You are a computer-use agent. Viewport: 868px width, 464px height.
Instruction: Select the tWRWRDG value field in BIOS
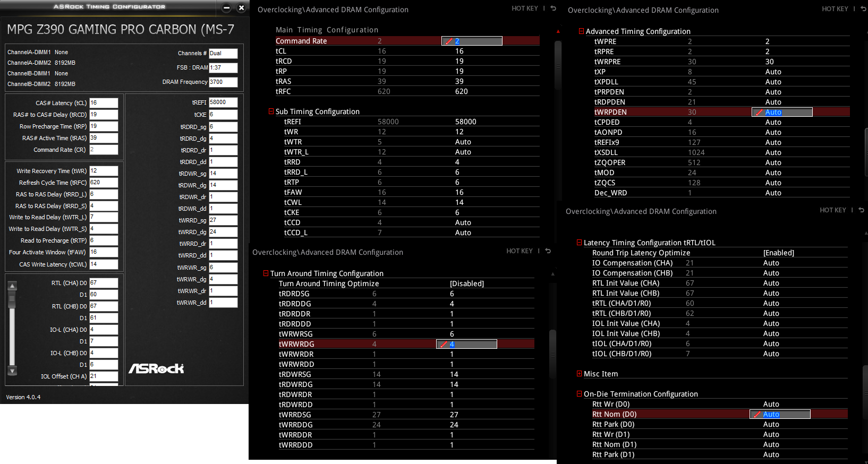466,344
